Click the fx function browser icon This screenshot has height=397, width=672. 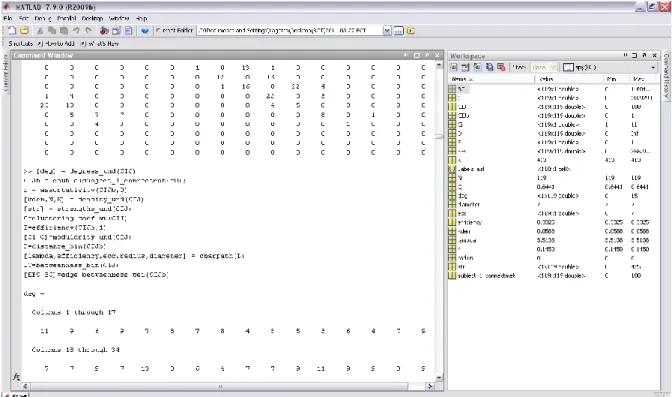[16, 376]
